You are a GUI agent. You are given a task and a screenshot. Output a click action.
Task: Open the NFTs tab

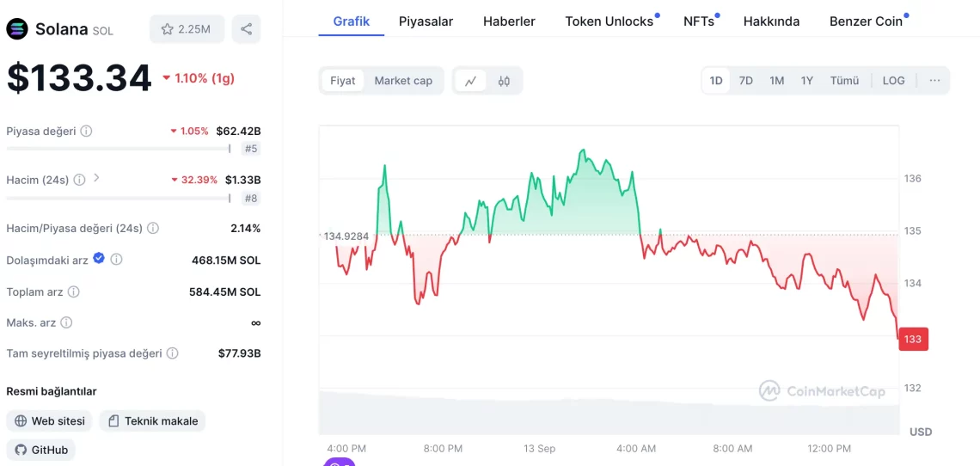(x=699, y=21)
